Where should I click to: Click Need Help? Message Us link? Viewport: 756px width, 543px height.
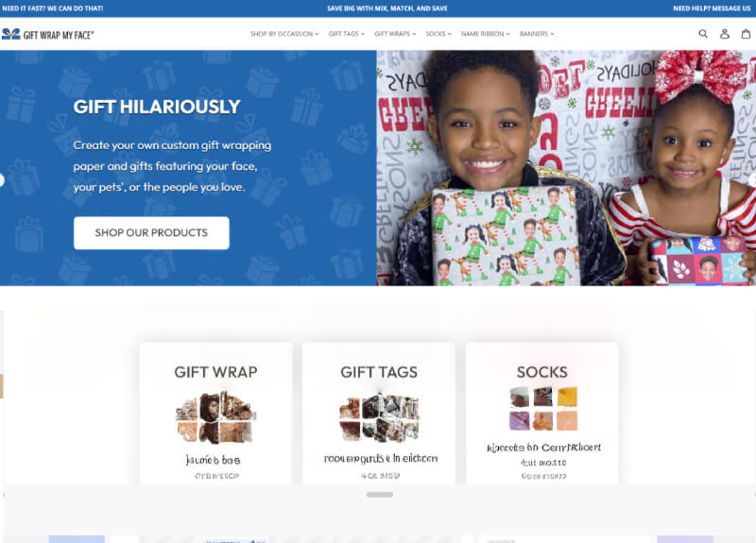(712, 8)
